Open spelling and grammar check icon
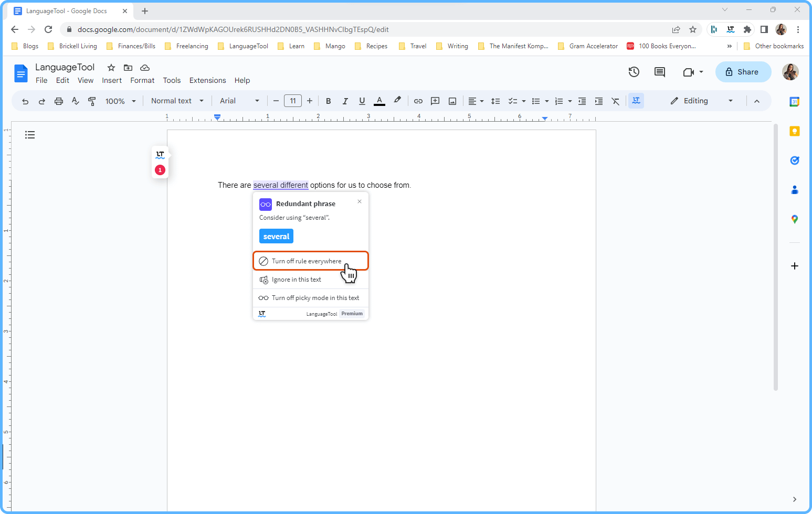 point(76,101)
